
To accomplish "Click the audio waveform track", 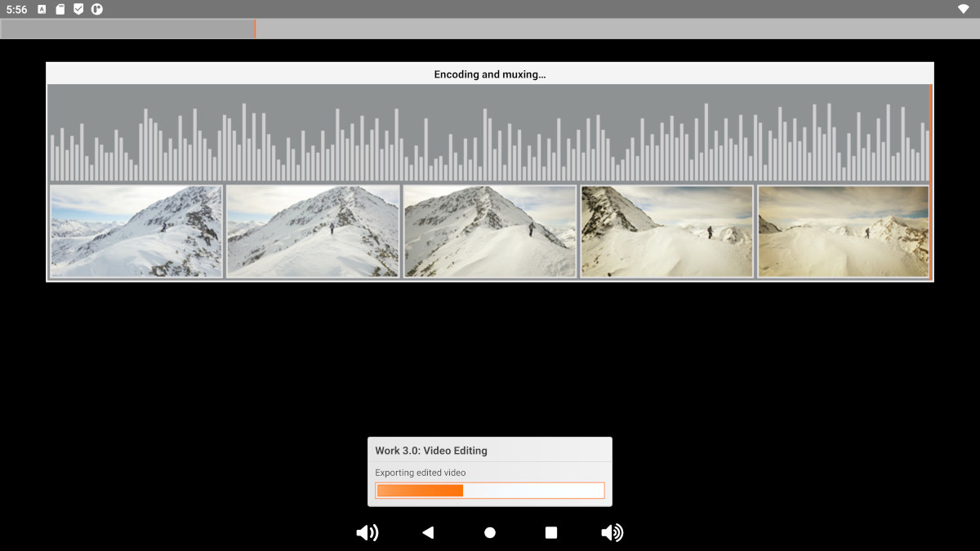I will point(489,134).
